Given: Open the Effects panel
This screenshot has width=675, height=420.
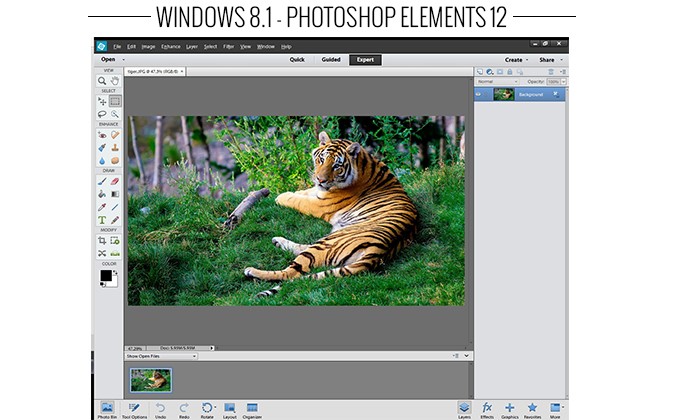Looking at the screenshot, I should coord(487,408).
